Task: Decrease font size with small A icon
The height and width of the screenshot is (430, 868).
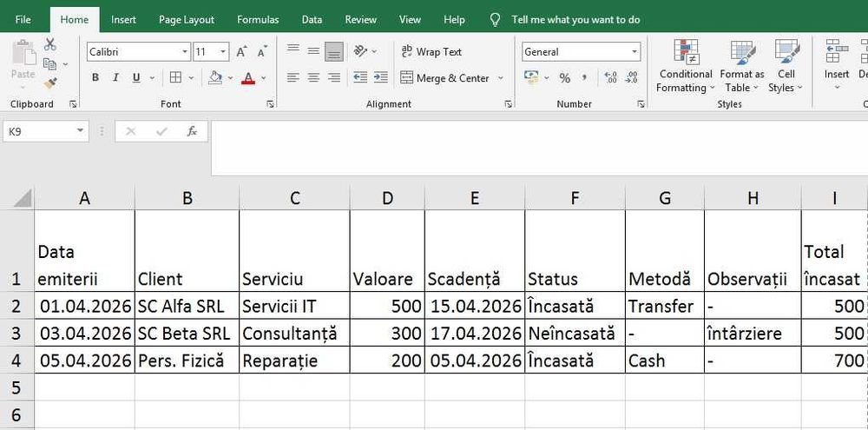Action: (262, 51)
